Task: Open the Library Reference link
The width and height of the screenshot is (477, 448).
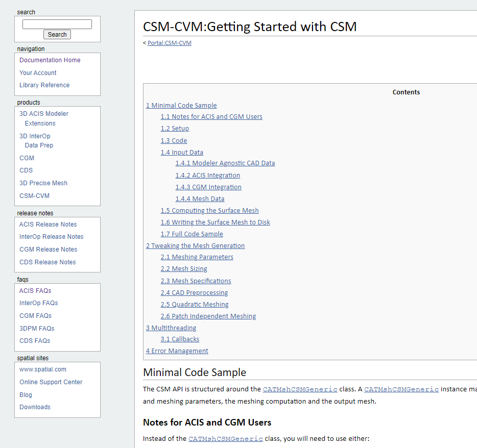Action: [44, 85]
